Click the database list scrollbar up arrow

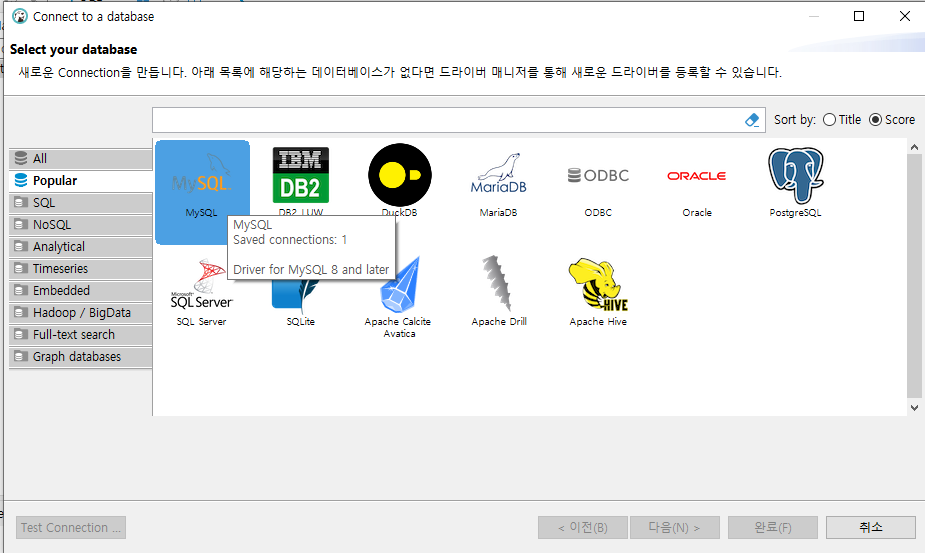914,147
